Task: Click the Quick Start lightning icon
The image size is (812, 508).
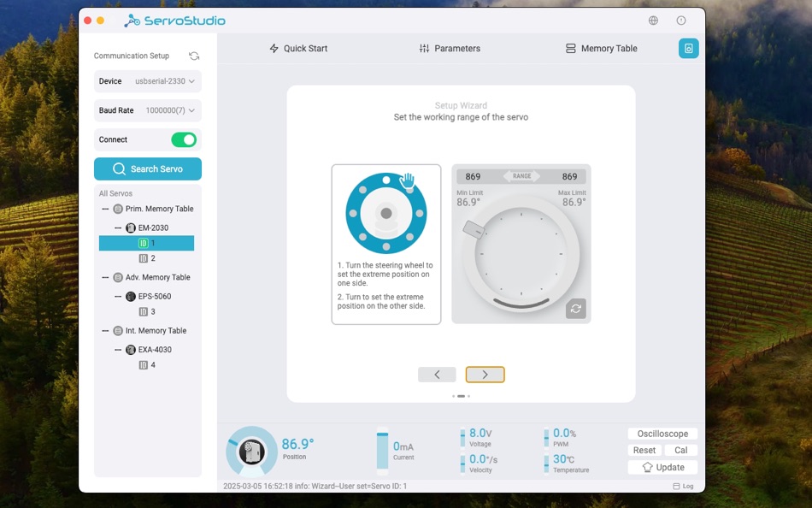Action: click(x=274, y=48)
